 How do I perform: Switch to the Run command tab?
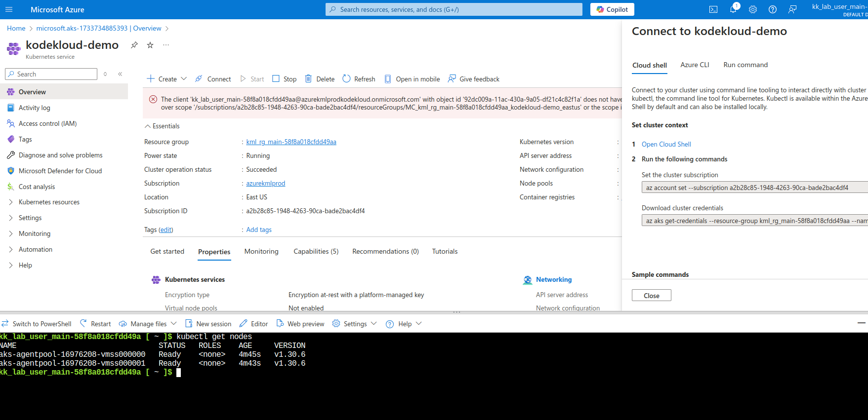click(745, 65)
